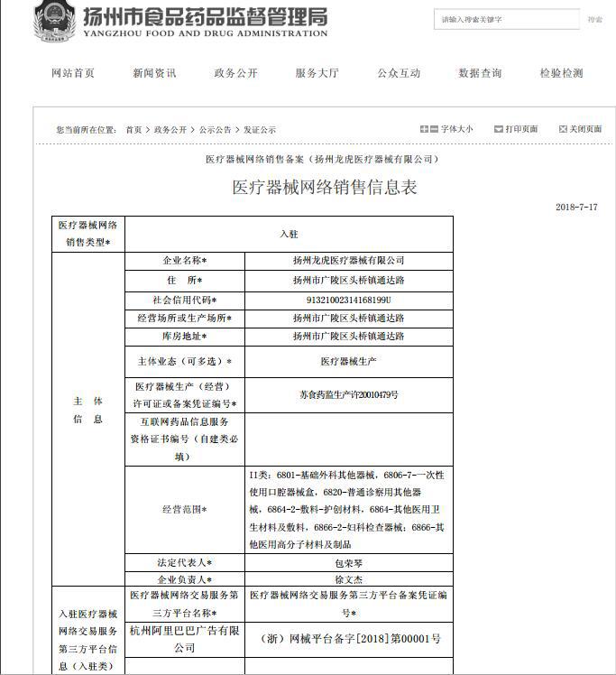Click the 社会信用代码* label cell
The image size is (616, 675).
pos(185,301)
